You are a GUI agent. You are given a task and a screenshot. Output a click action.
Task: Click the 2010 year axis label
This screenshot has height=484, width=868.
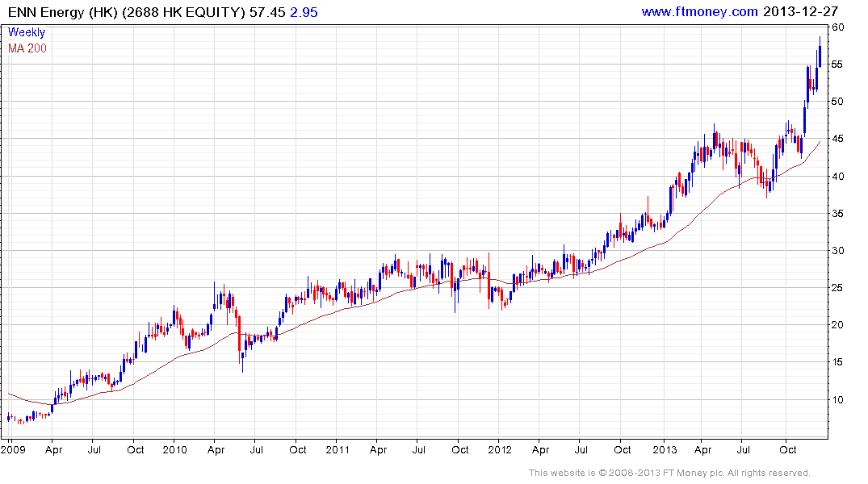click(175, 449)
